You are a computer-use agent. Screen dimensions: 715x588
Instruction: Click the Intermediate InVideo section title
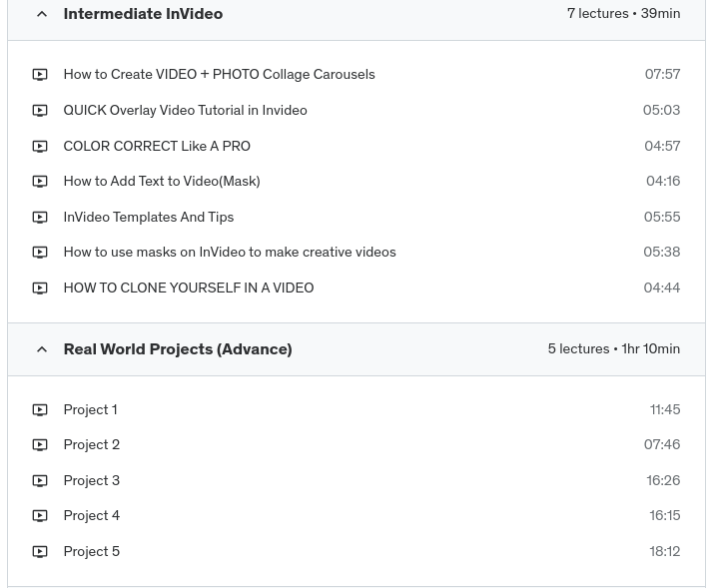143,14
